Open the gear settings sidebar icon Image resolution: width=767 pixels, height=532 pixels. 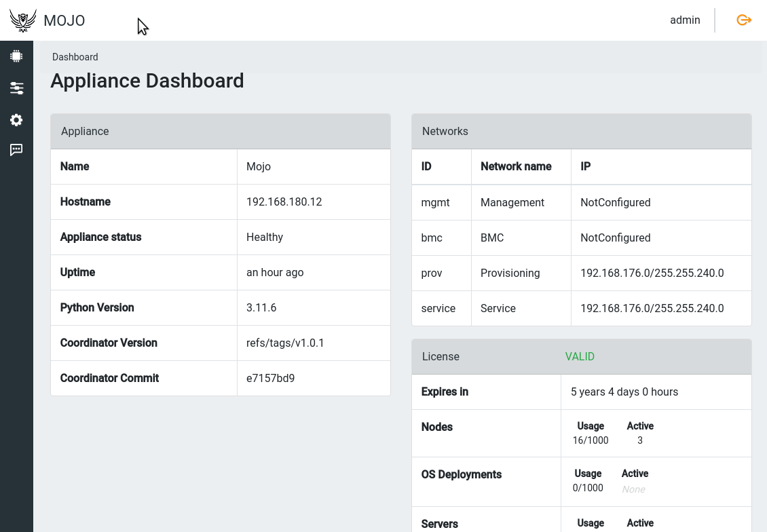[16, 120]
